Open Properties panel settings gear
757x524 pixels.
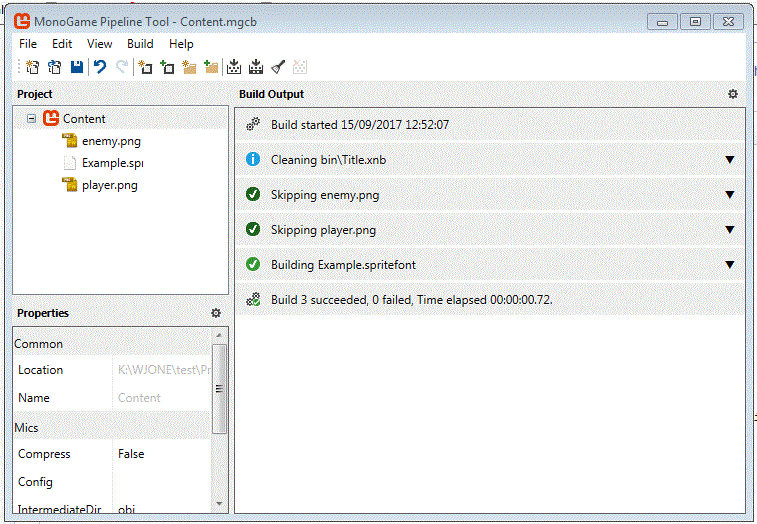click(216, 313)
